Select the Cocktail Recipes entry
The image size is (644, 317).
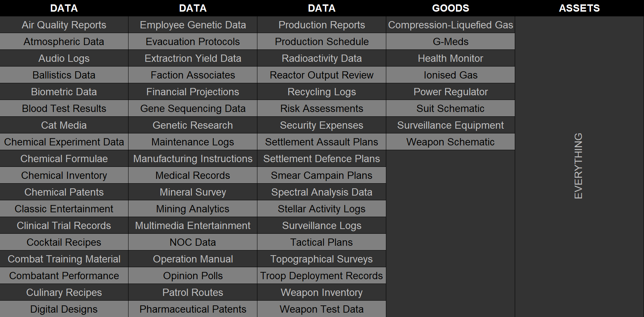point(64,242)
